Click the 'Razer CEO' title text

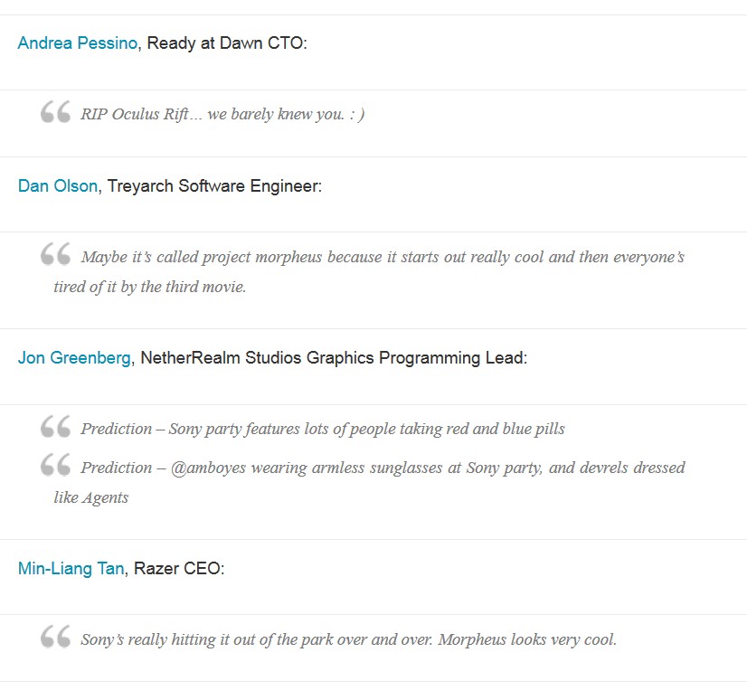179,569
